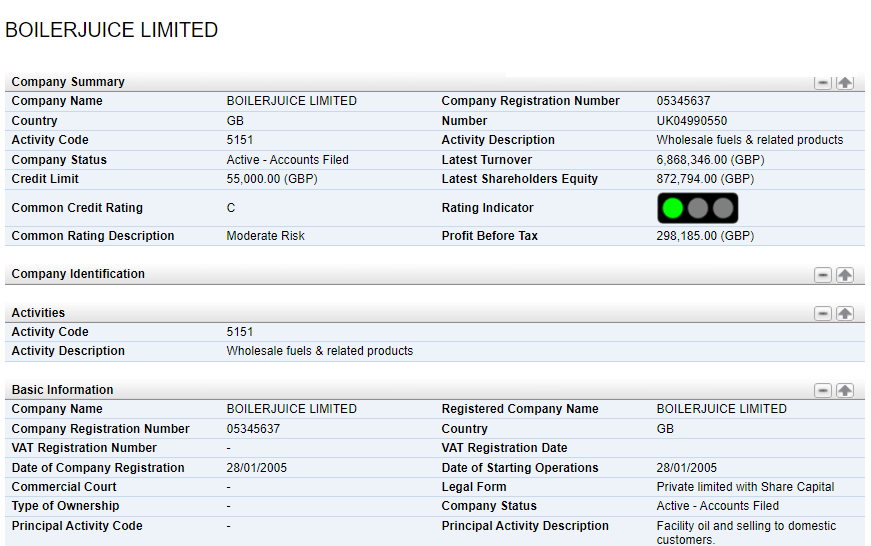Collapse Company Identification section with minus icon
Screen dimensions: 871x546
(x=823, y=275)
